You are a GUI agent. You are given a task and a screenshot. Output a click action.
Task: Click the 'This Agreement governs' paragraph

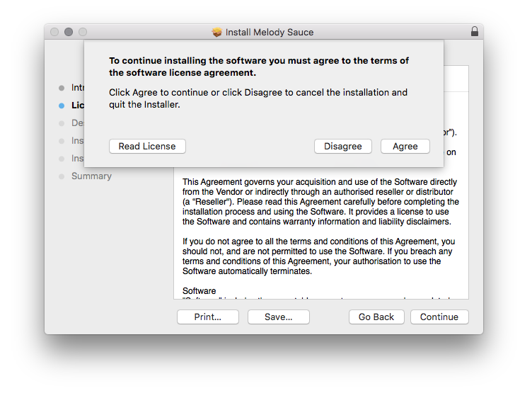(320, 202)
